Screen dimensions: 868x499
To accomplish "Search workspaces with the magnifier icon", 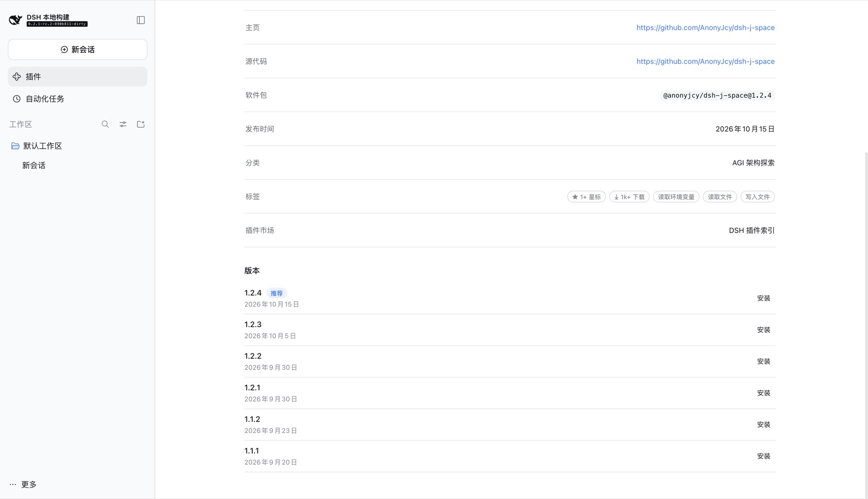I will click(x=105, y=125).
